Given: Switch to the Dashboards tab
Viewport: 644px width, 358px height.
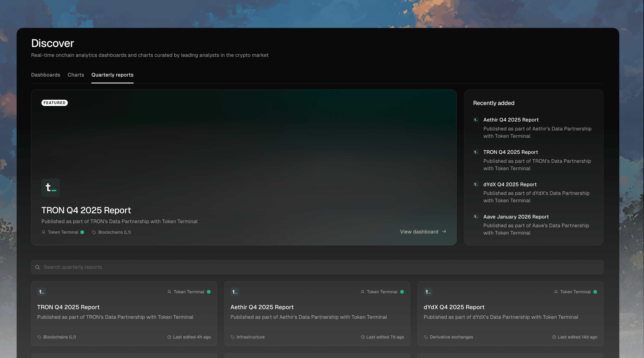Looking at the screenshot, I should tap(45, 75).
